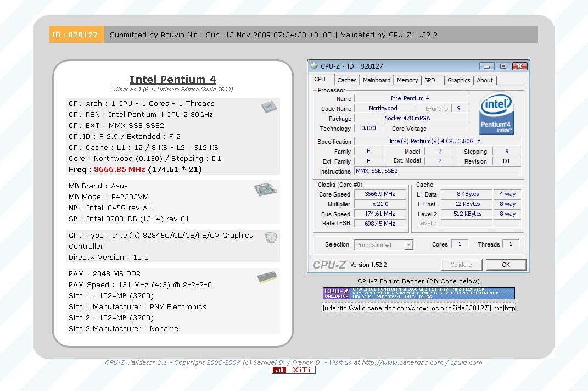Click the Revision value D1
This screenshot has height=391, width=588.
506,161
